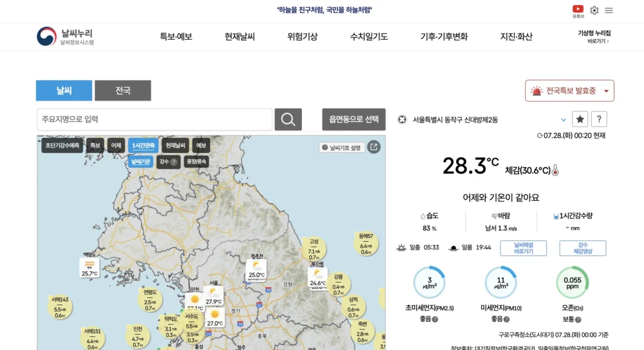
Task: Select the 날씨/기온 sub-layer
Action: pos(140,162)
